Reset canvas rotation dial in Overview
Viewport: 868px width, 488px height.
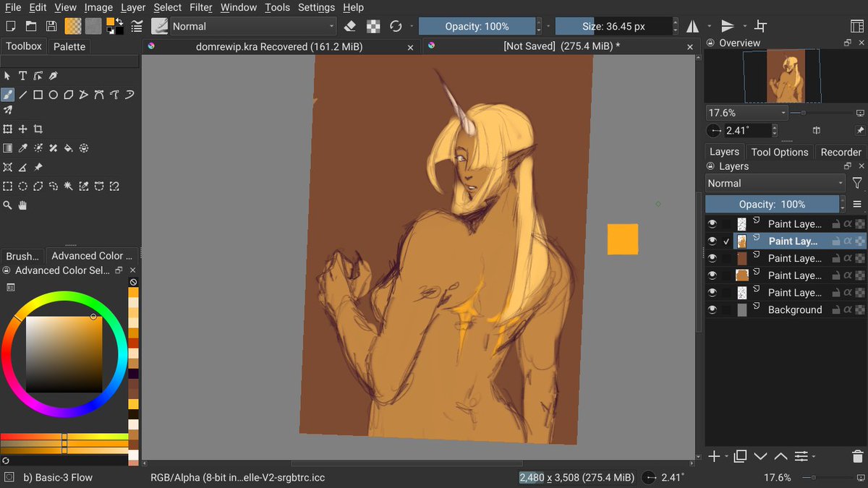[714, 131]
